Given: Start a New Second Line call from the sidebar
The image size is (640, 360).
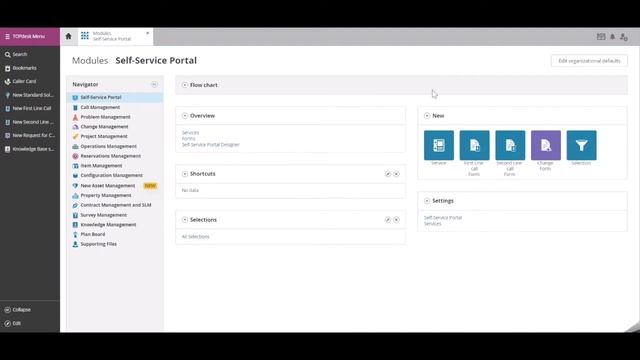Looking at the screenshot, I should [29, 122].
